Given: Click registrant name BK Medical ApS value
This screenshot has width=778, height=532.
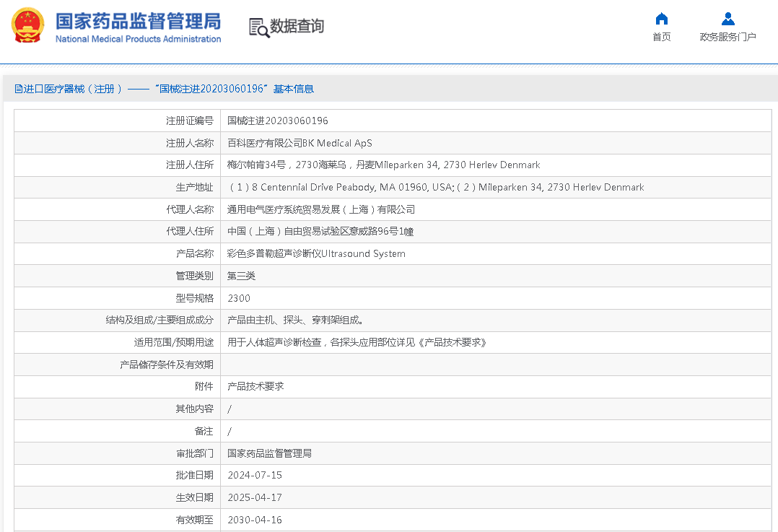Looking at the screenshot, I should 300,144.
